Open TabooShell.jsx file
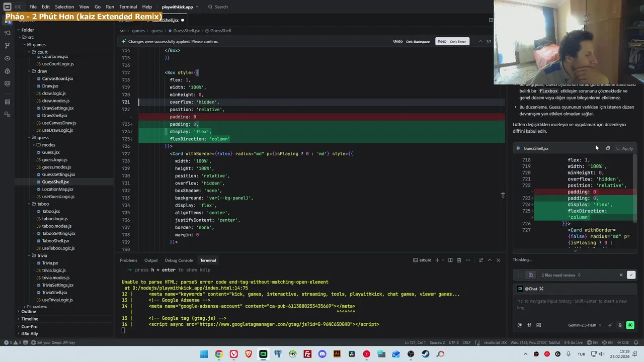This screenshot has height=362, width=644. click(x=54, y=241)
